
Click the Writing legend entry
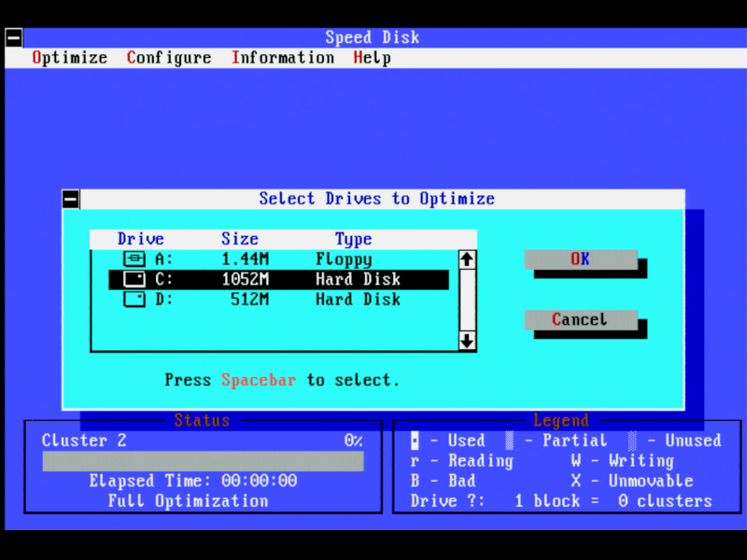point(623,461)
